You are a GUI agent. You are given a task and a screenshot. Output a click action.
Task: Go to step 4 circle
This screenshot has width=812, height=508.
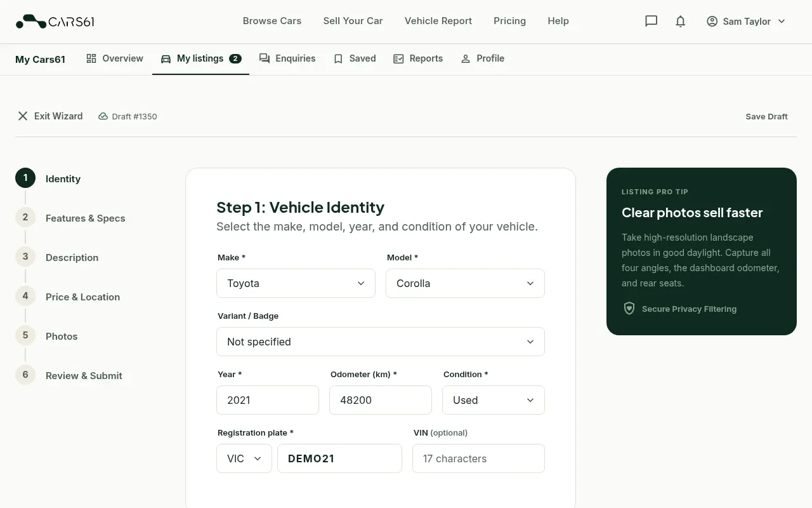pyautogui.click(x=25, y=297)
